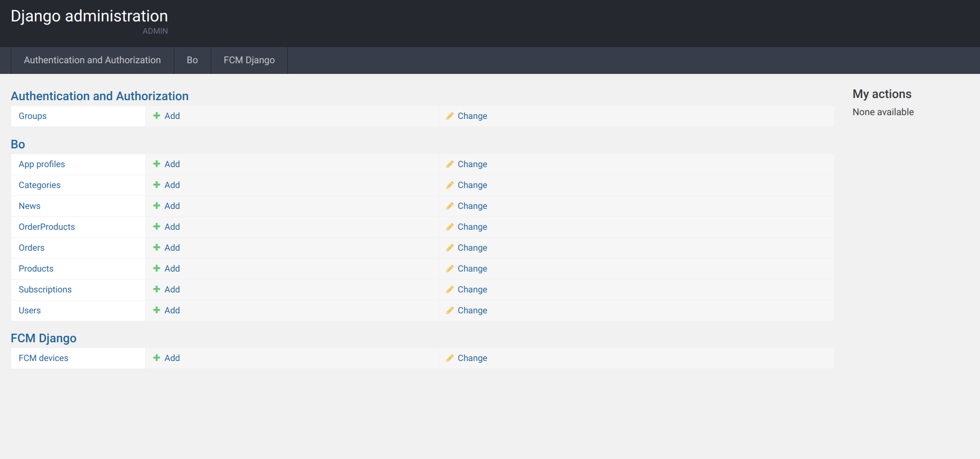
Task: Click the Bo section heading link
Action: point(18,144)
